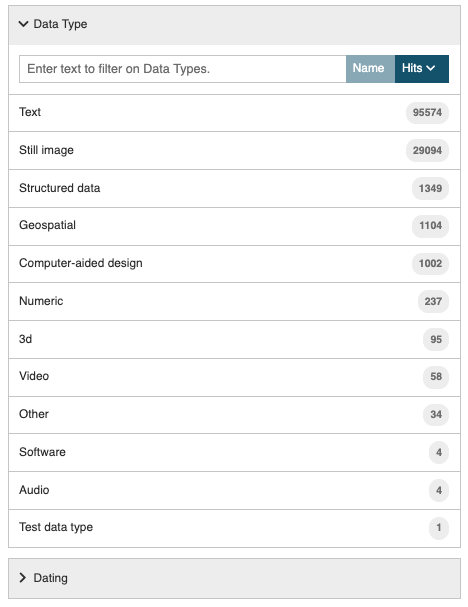Select the 3d data type

point(234,339)
